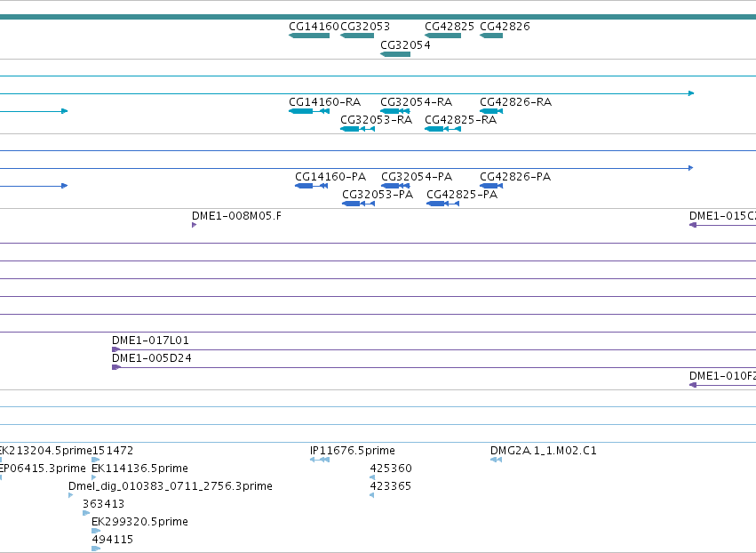Select the CG42825 gene glyph
This screenshot has width=756, height=553.
pyautogui.click(x=442, y=36)
